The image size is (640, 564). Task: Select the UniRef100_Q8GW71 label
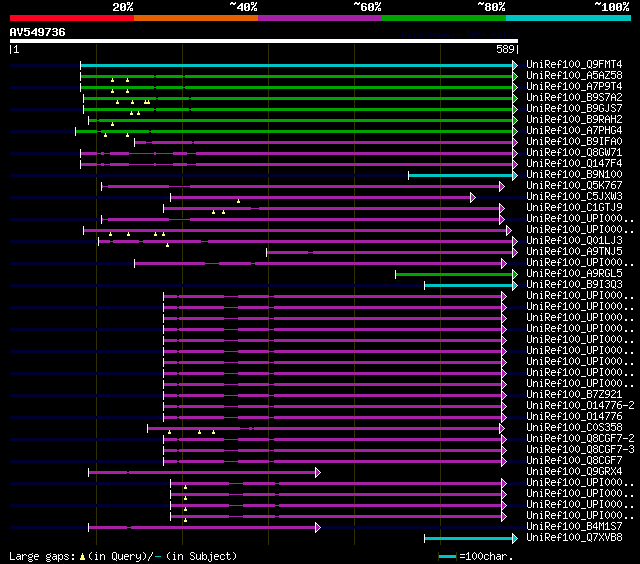[x=574, y=153]
